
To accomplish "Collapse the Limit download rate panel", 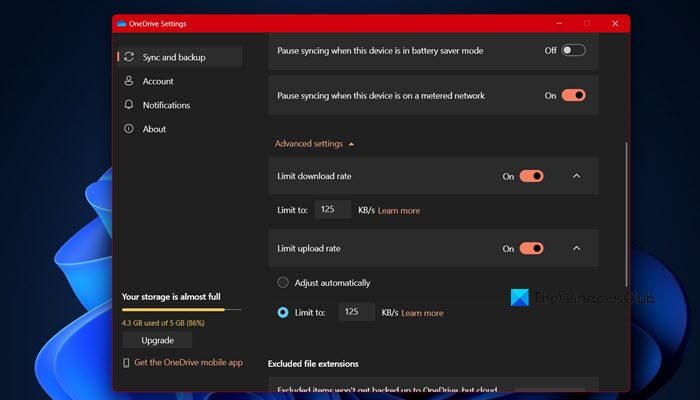I will pos(576,176).
